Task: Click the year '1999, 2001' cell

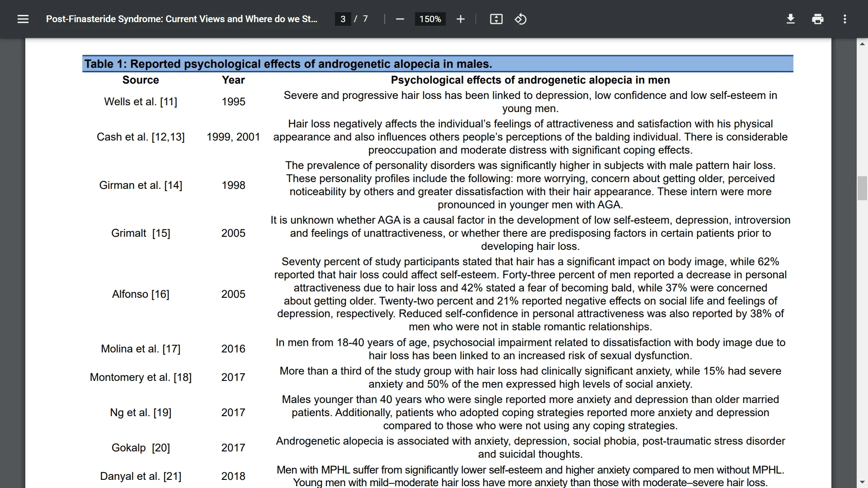Action: (x=233, y=137)
